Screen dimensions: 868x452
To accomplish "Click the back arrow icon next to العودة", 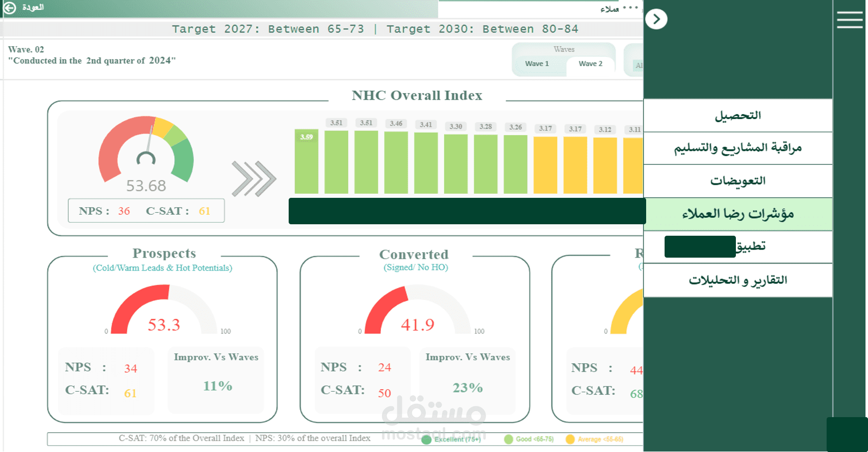I will tap(9, 7).
